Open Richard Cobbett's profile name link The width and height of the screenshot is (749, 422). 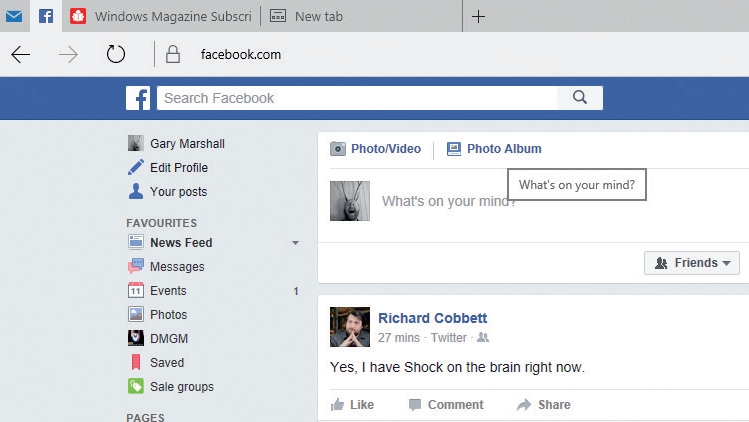[432, 318]
